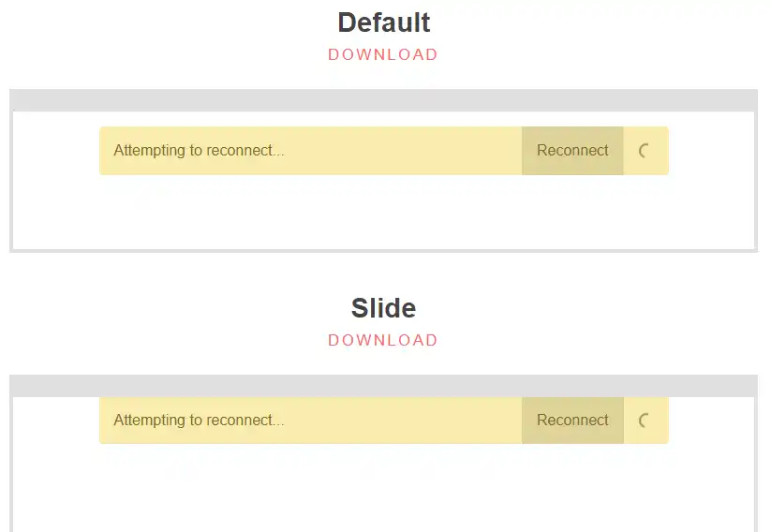
Task: Click the "Default" heading
Action: pyautogui.click(x=383, y=22)
